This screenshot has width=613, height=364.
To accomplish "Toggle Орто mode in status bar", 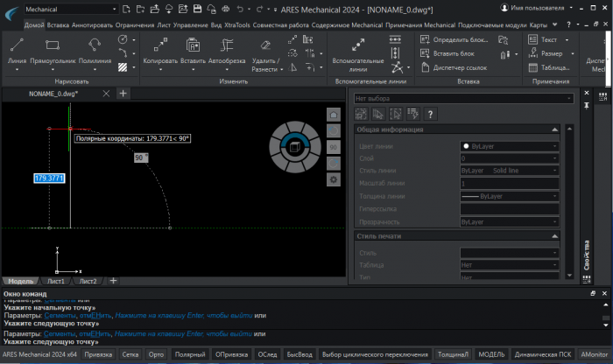I will [156, 354].
